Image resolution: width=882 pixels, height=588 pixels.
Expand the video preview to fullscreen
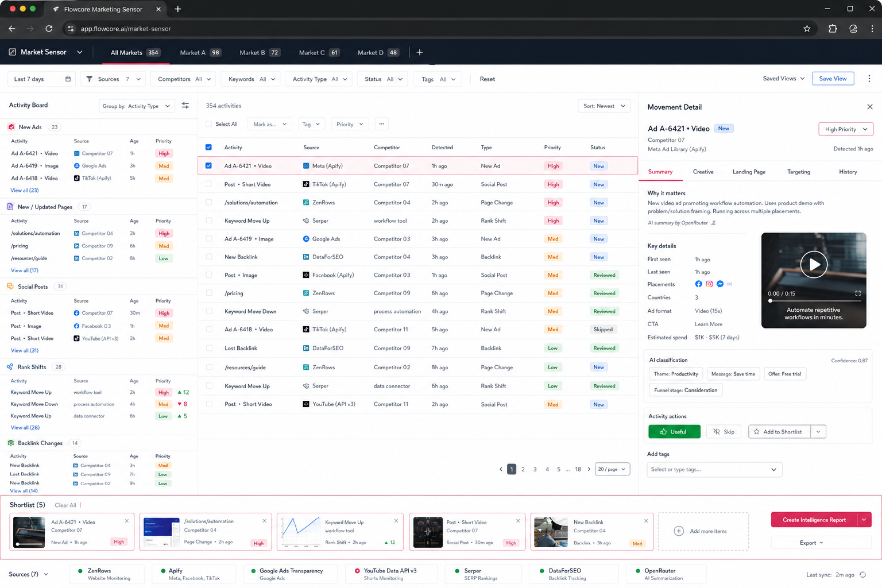point(858,293)
